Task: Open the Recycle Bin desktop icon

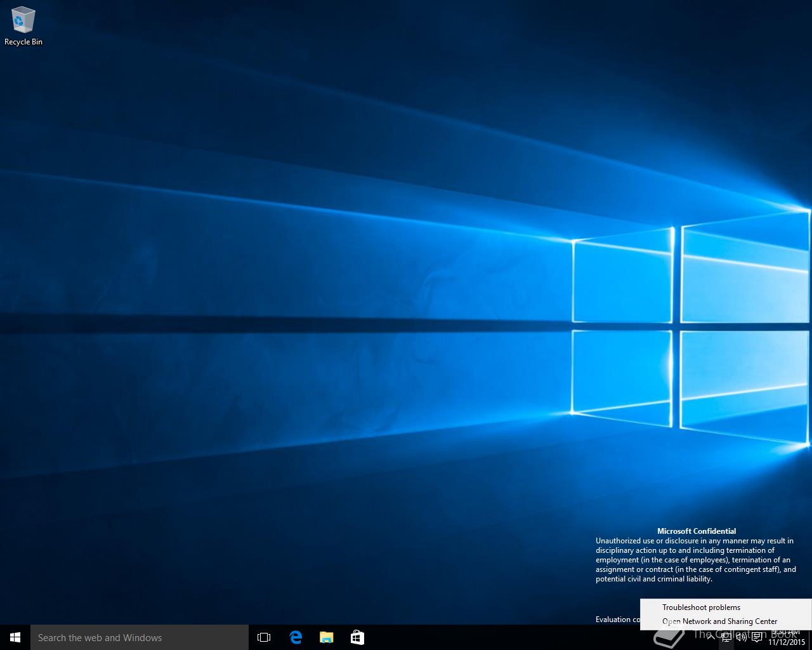Action: (23, 26)
